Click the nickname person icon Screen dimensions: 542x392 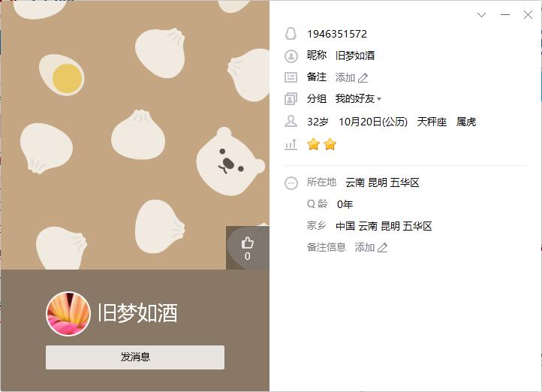pos(291,56)
